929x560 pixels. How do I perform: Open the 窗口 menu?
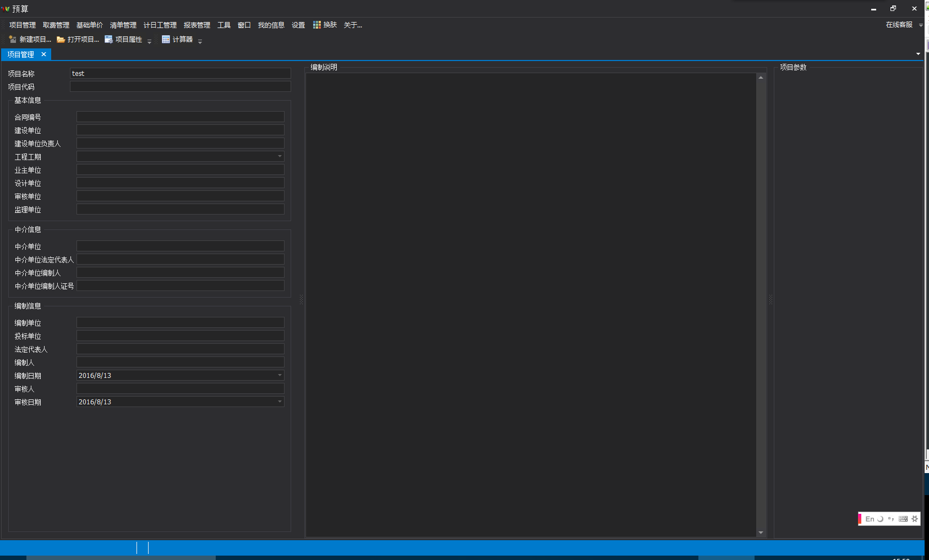coord(244,25)
